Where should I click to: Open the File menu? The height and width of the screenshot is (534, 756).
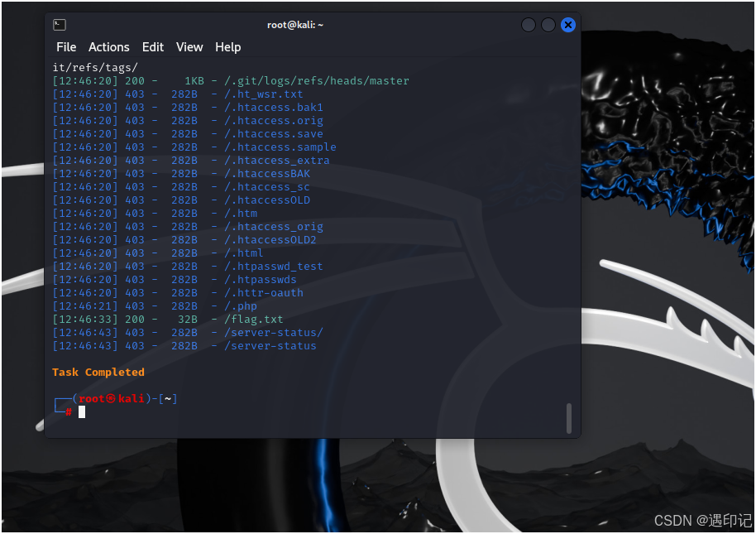tap(66, 47)
